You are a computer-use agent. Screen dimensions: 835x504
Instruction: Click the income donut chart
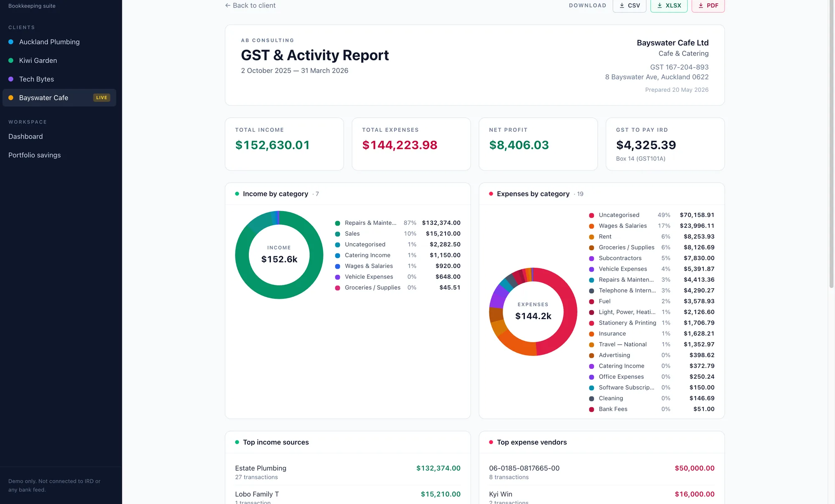tap(279, 255)
